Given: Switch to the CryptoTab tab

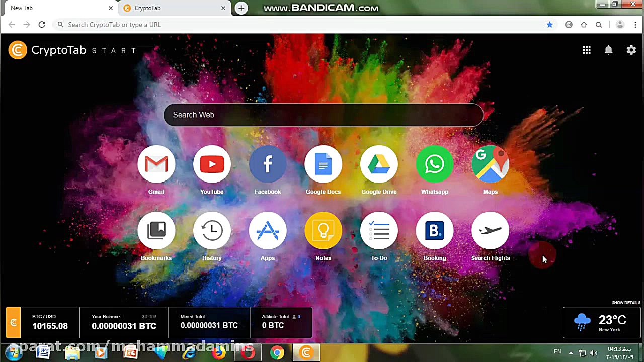Looking at the screenshot, I should (175, 8).
